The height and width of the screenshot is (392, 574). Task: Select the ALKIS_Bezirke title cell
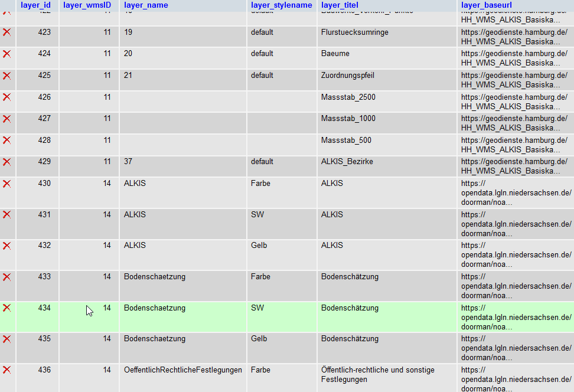347,162
